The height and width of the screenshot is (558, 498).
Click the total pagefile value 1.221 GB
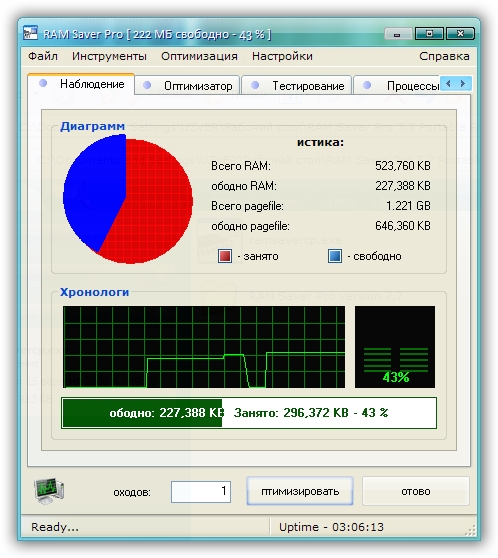pos(408,206)
